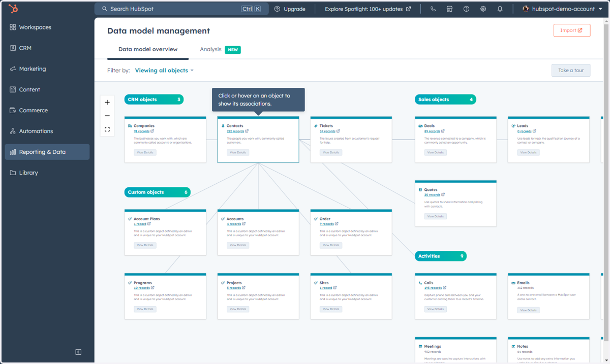Open Automations in the sidebar
Image resolution: width=610 pixels, height=364 pixels.
coord(47,131)
